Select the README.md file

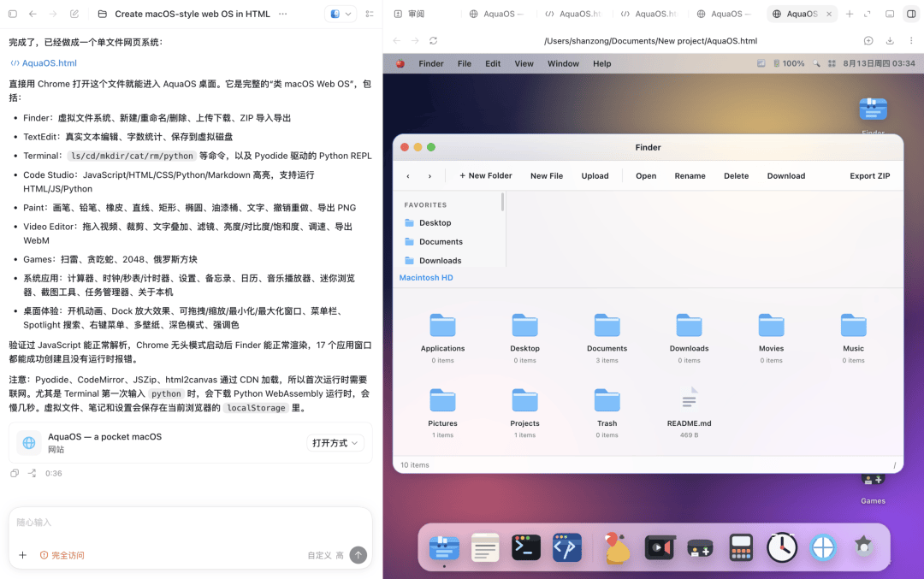click(689, 412)
